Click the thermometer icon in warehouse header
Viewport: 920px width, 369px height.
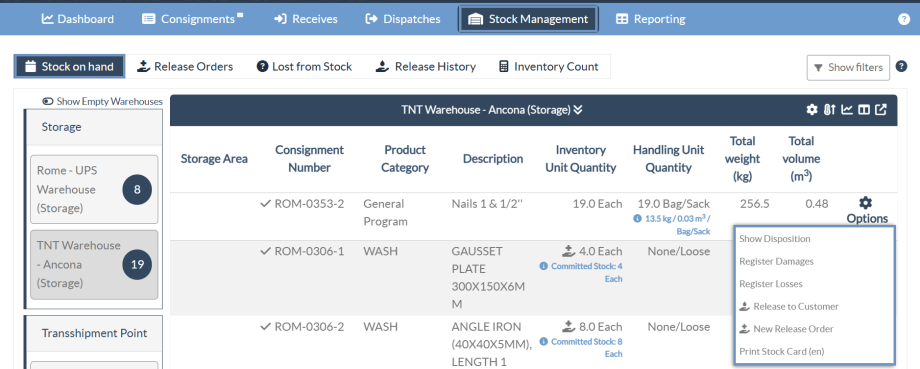(829, 110)
